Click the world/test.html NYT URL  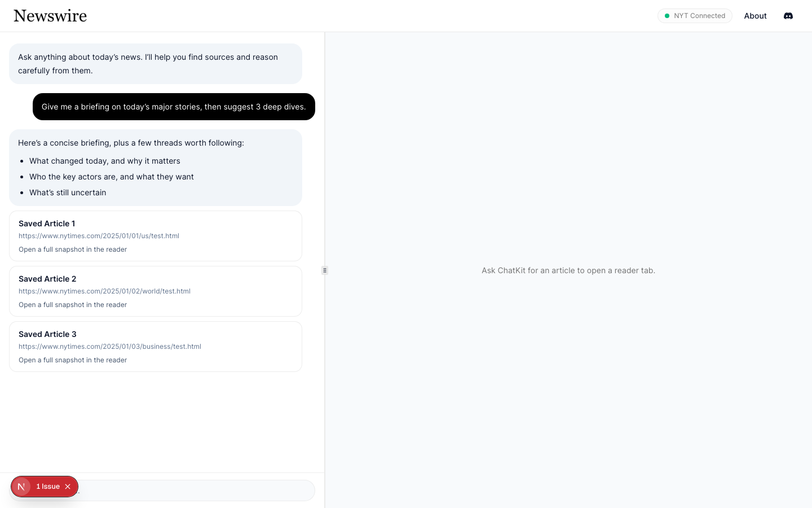point(104,291)
